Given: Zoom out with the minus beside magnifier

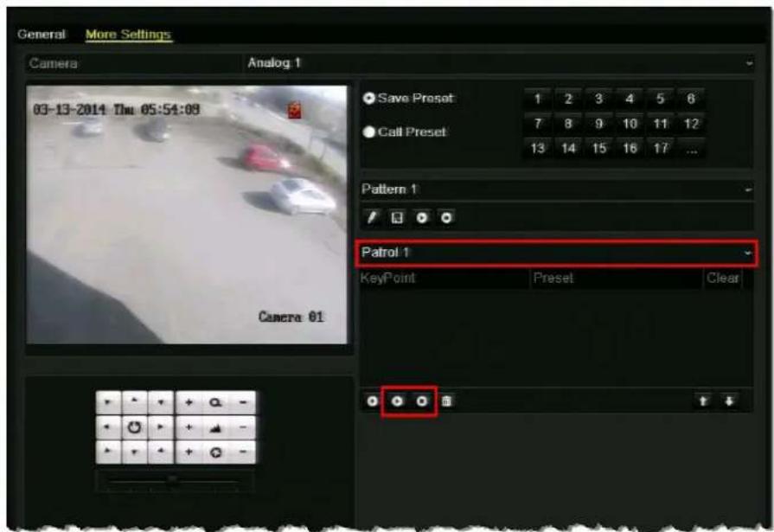Looking at the screenshot, I should point(242,402).
